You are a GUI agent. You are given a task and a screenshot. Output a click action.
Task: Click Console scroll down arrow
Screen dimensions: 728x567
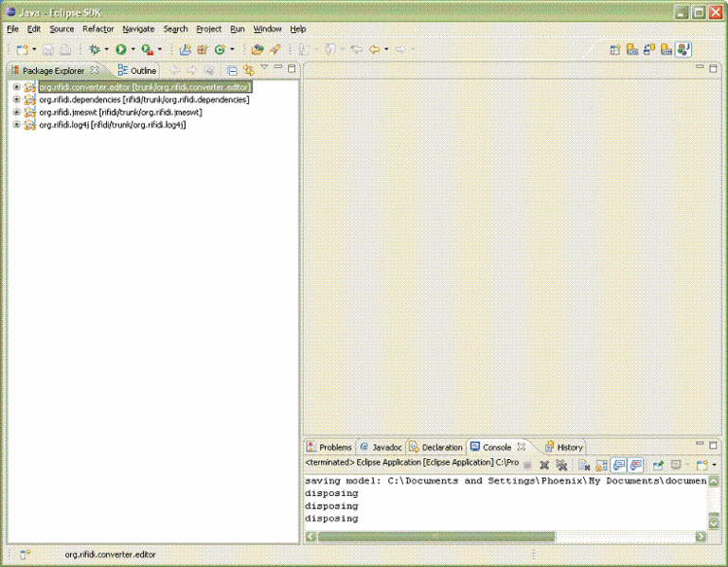[x=714, y=523]
